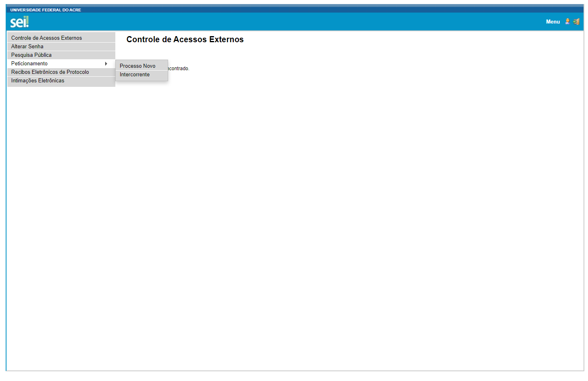Open Alterar Senha in sidebar
This screenshot has height=381, width=588.
click(x=27, y=47)
